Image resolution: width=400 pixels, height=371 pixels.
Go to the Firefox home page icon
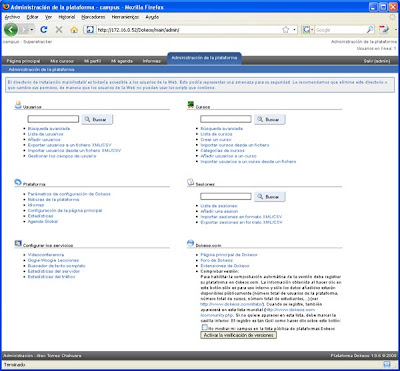click(x=74, y=30)
